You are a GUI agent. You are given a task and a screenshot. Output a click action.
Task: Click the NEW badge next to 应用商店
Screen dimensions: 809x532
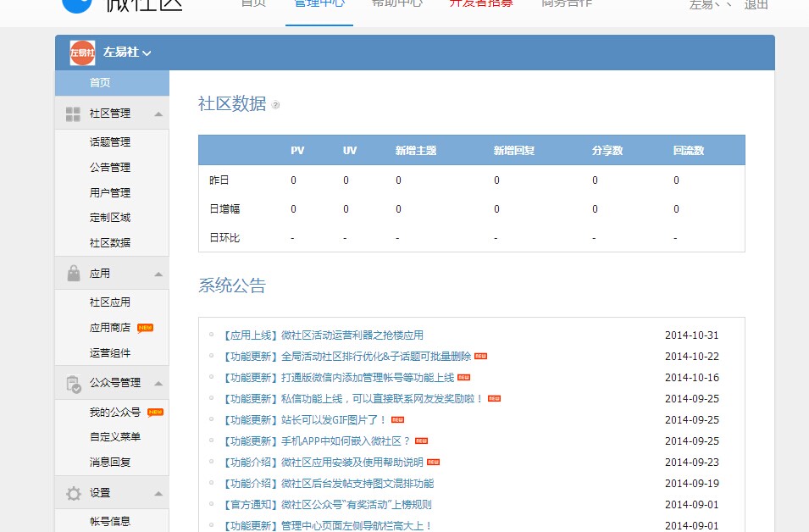point(146,328)
